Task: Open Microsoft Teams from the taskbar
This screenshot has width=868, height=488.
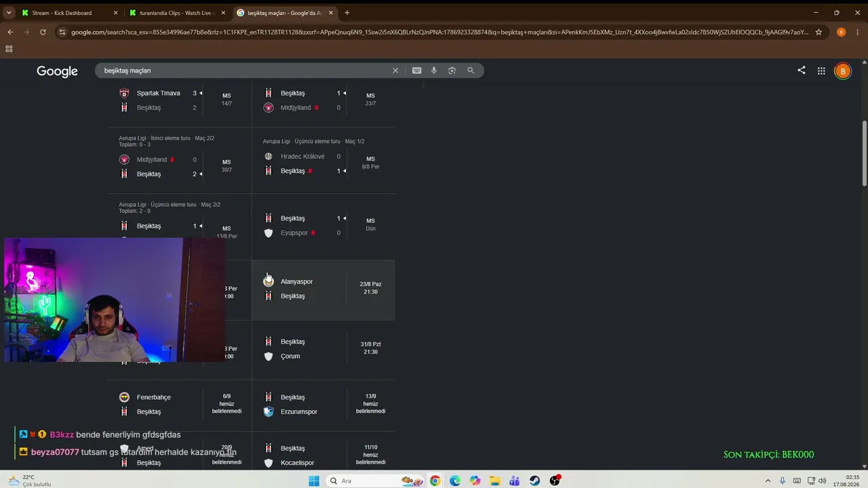Action: click(x=515, y=481)
